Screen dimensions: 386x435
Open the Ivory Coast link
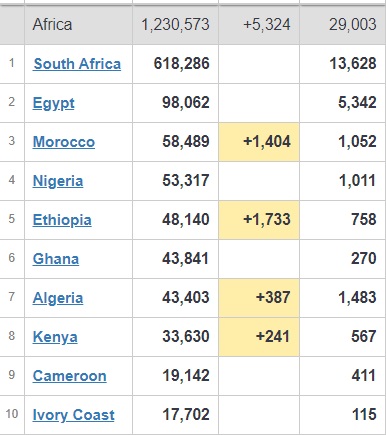click(73, 415)
